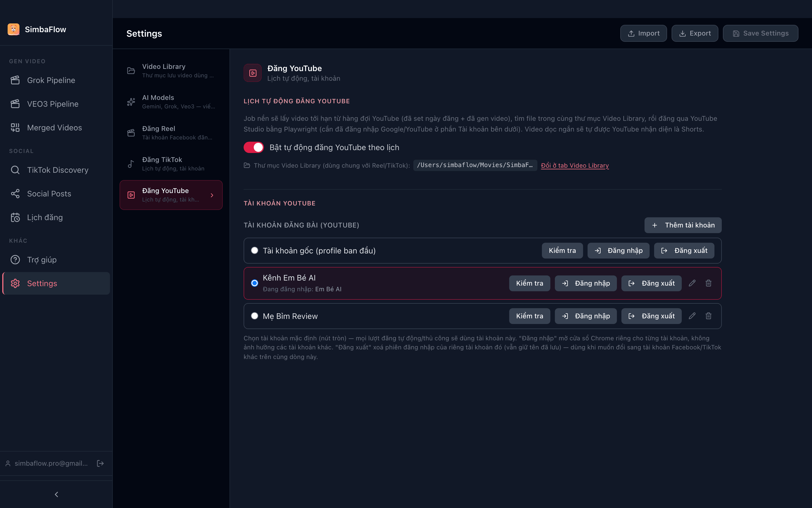Click the YouTube play icon in the section header
This screenshot has height=508, width=812.
(x=253, y=73)
